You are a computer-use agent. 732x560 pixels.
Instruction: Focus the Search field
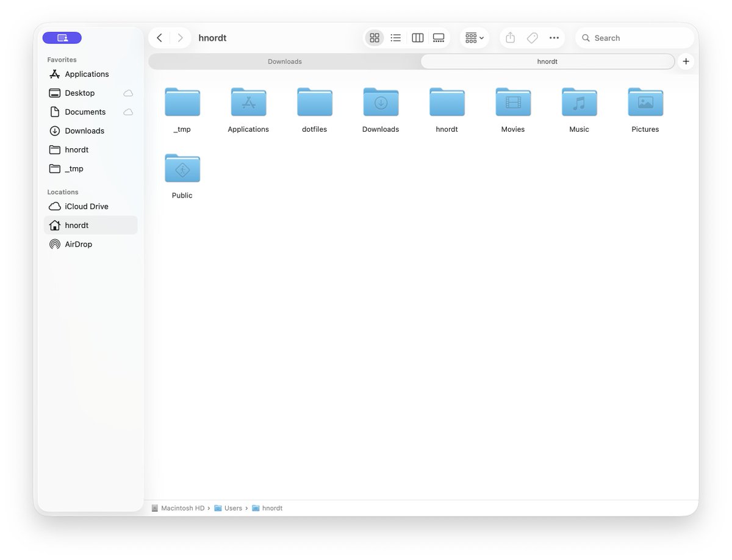(634, 38)
